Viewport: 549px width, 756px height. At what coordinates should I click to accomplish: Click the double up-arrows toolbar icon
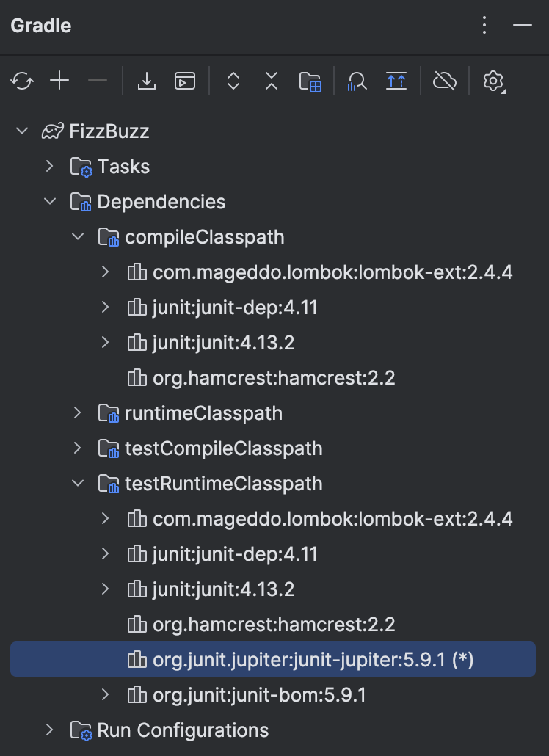[x=396, y=81]
